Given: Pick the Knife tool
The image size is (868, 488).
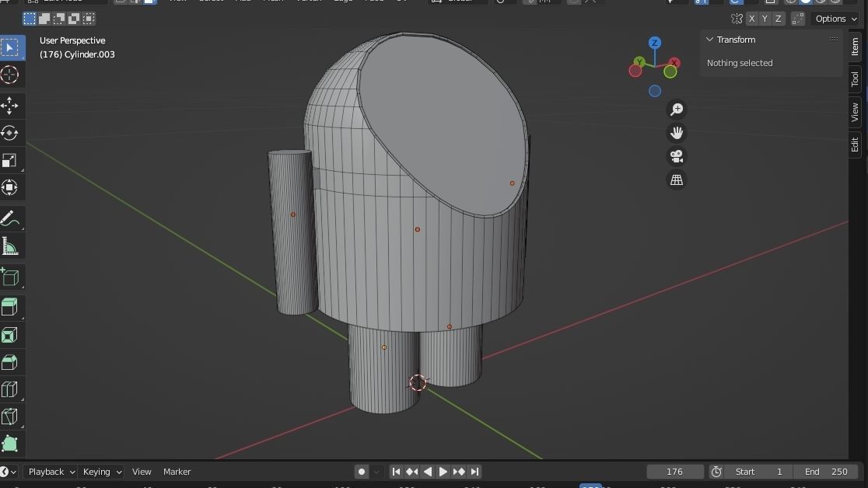Looking at the screenshot, I should (9, 416).
